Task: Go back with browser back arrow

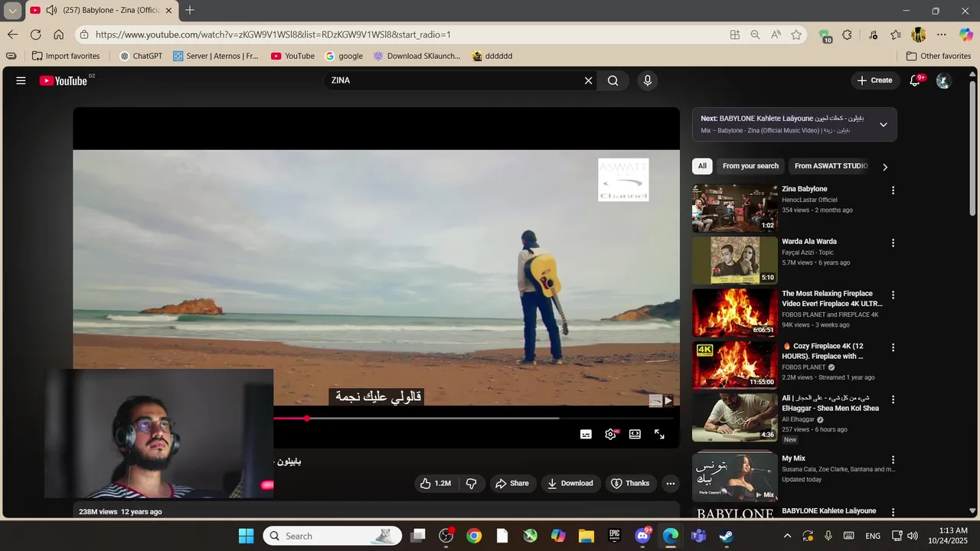Action: coord(12,34)
